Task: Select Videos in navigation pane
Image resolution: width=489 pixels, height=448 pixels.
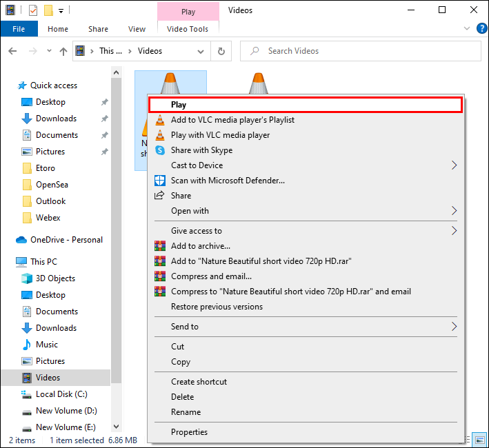Action: (48, 377)
